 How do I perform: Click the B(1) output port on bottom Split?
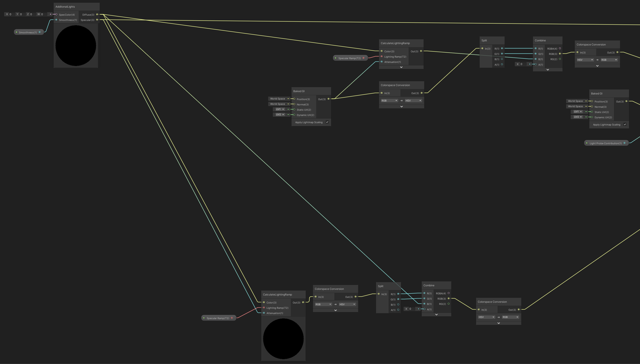[398, 304]
